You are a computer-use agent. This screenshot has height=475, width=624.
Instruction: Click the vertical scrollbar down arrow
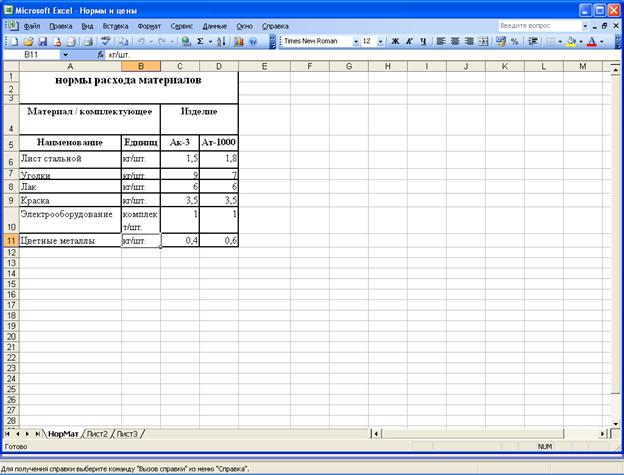click(x=616, y=424)
